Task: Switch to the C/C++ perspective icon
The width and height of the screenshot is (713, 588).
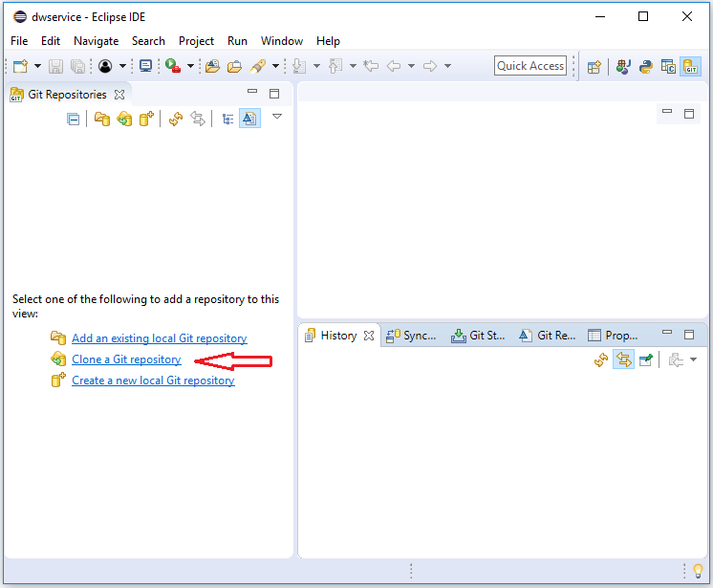Action: (668, 67)
